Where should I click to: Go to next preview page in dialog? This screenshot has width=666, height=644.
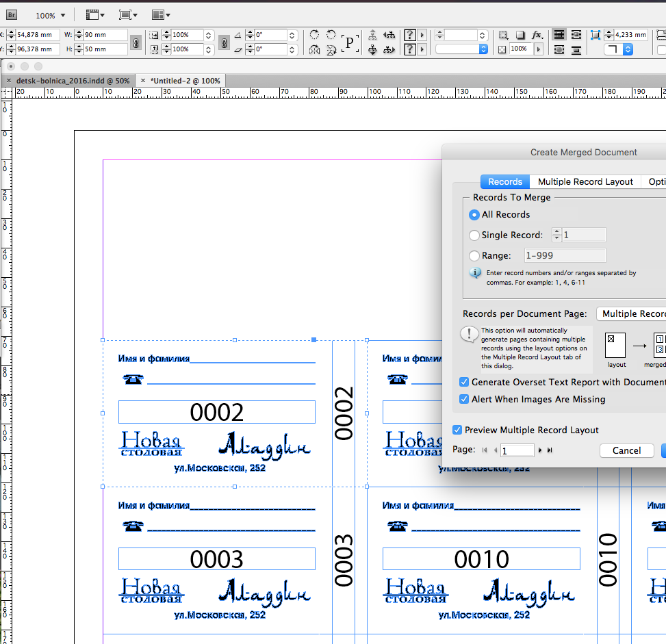pos(540,450)
